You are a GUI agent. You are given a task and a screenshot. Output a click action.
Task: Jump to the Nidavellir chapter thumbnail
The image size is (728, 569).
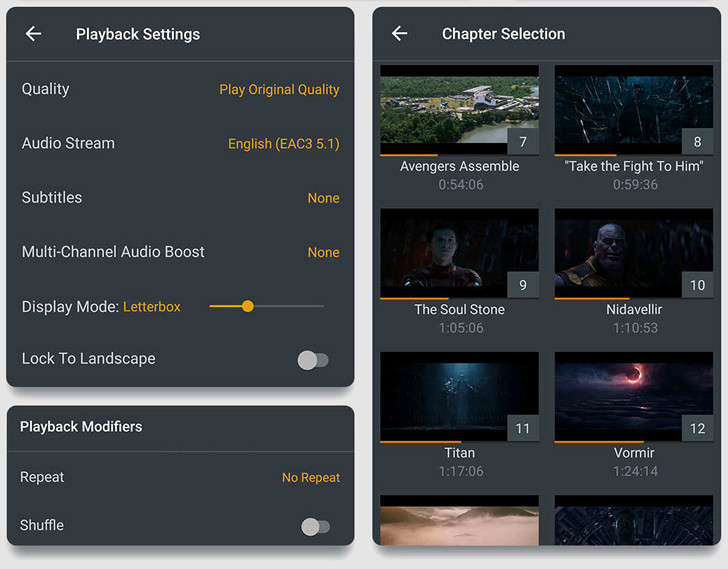634,253
